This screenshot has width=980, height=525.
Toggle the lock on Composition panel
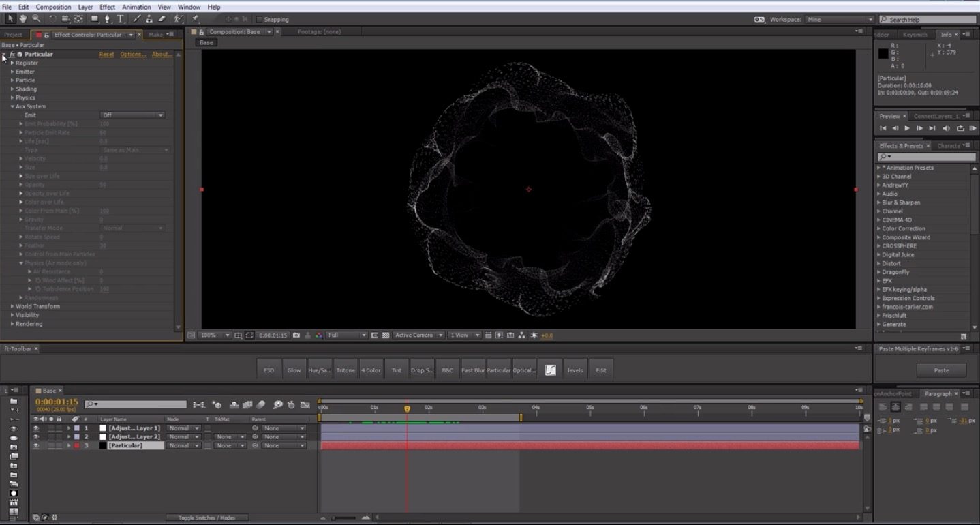(202, 32)
